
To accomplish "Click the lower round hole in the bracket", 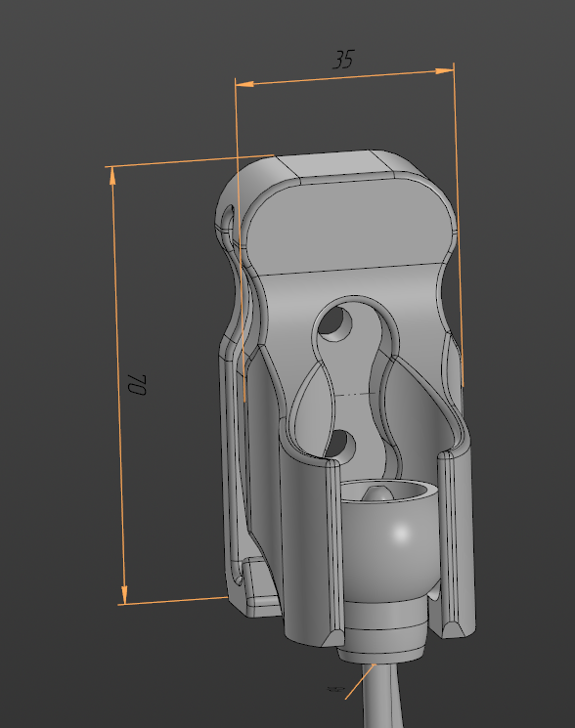I will pyautogui.click(x=341, y=445).
